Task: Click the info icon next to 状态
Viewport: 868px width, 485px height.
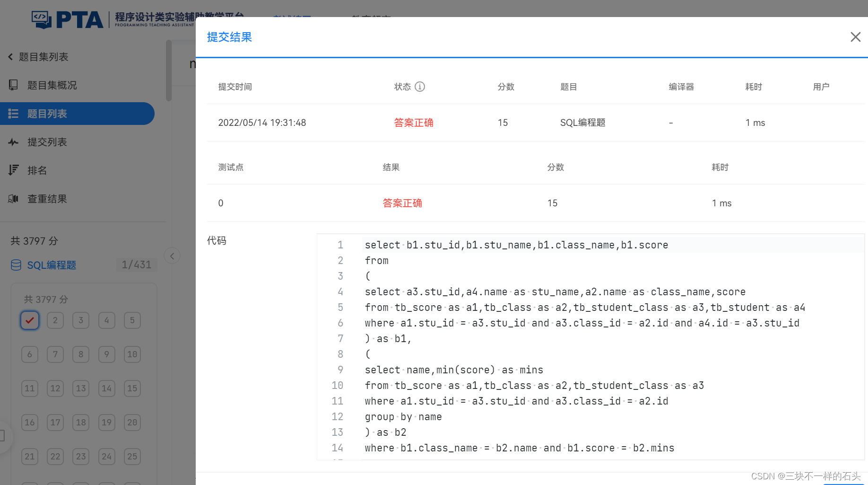Action: point(421,87)
